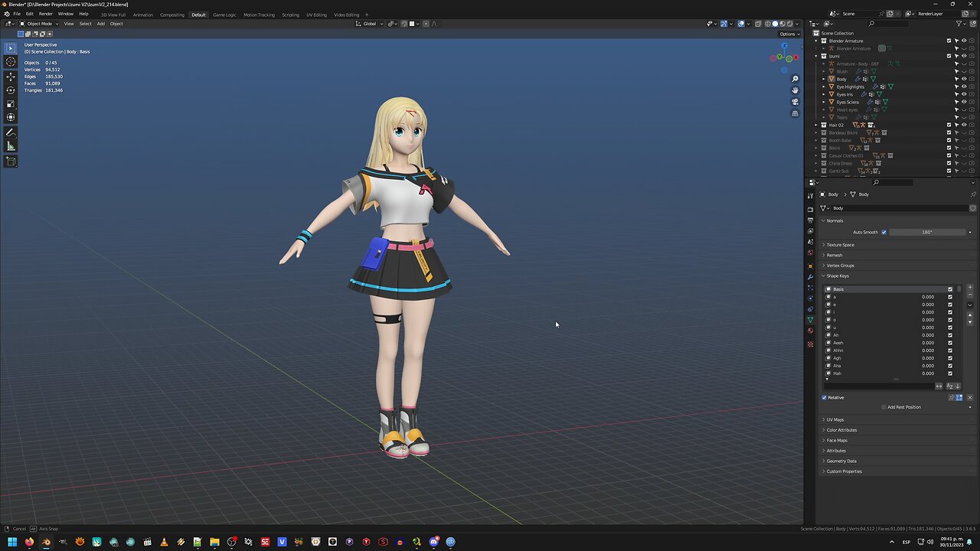Screen dimensions: 980x551
Task: Switch to solid viewport shading
Action: coord(775,24)
